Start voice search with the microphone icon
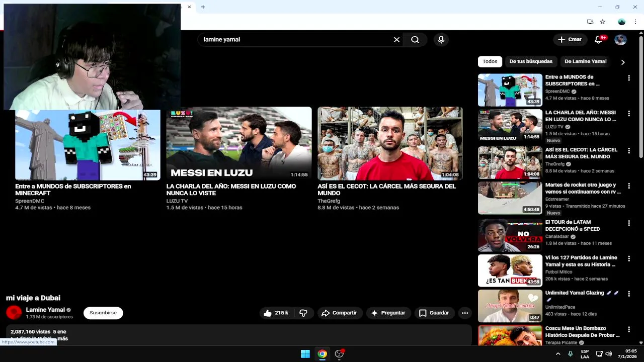The image size is (644, 362). pos(441,40)
